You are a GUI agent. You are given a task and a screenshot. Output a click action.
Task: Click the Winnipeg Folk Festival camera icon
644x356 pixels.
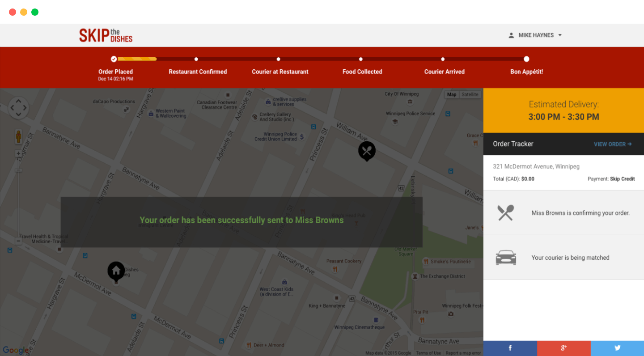[450, 314]
